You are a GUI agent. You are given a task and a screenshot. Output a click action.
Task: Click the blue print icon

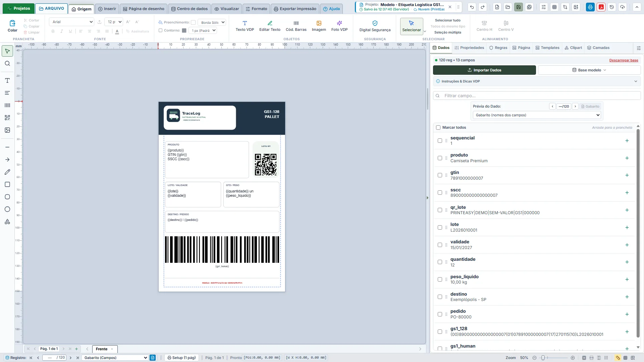590,7
